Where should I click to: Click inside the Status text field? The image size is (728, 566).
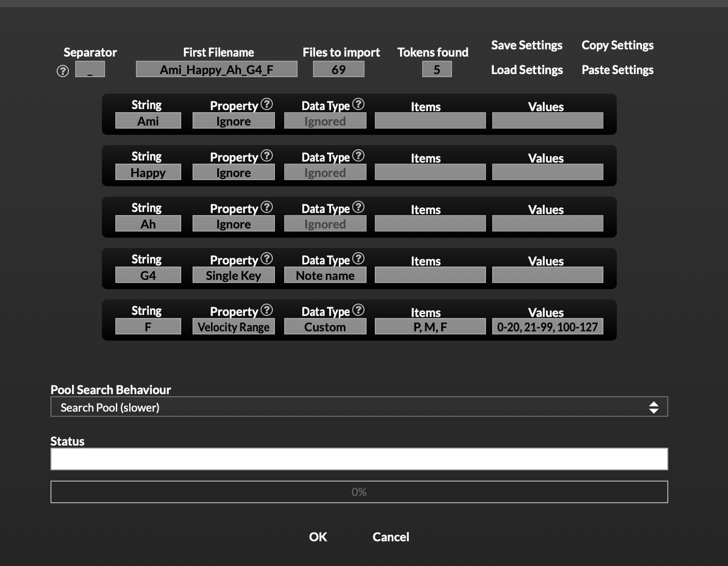coord(359,458)
